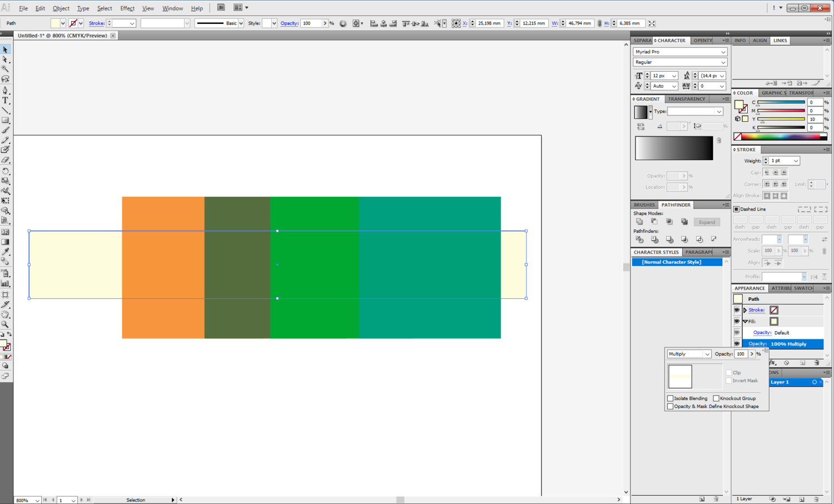
Task: Select the Type tool
Action: [6, 101]
